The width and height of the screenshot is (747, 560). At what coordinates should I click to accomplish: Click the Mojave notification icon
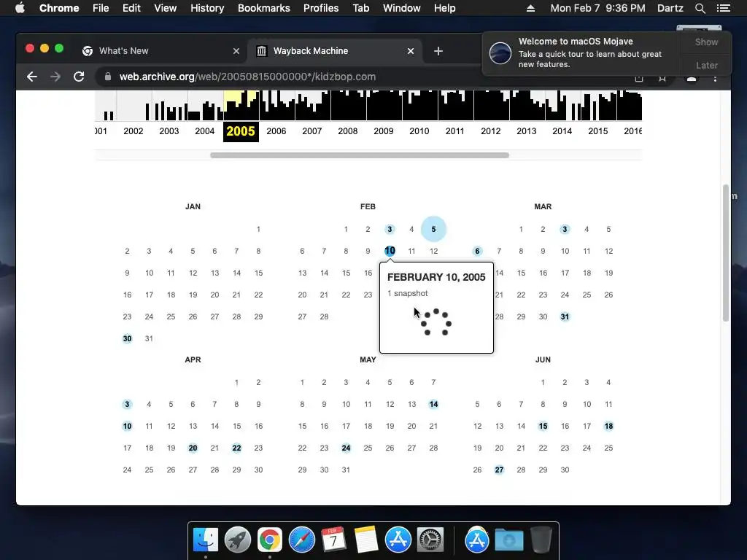[x=500, y=52]
